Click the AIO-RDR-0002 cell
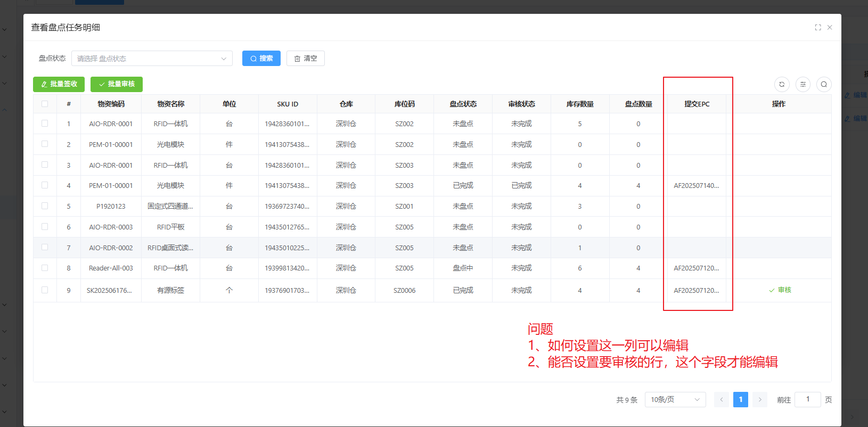Image resolution: width=868 pixels, height=427 pixels. tap(111, 248)
